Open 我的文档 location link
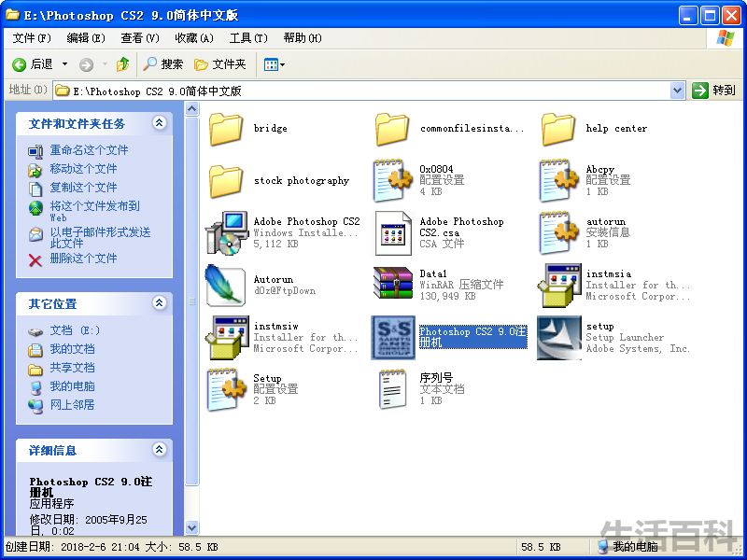 [73, 349]
